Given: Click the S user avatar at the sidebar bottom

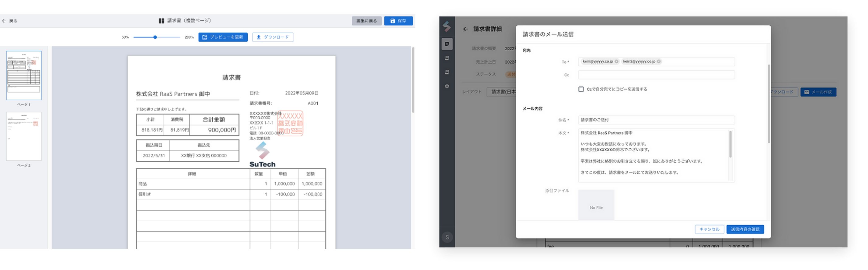Looking at the screenshot, I should click(447, 237).
